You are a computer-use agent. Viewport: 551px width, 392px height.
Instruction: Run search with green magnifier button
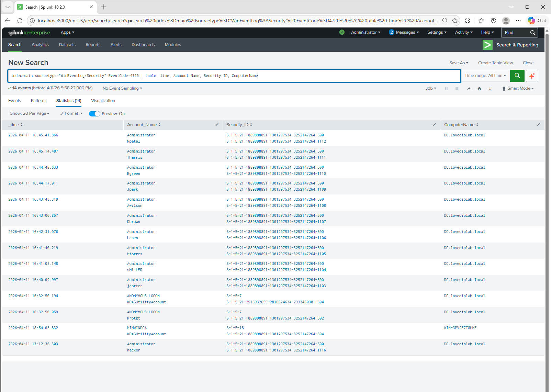(x=517, y=76)
